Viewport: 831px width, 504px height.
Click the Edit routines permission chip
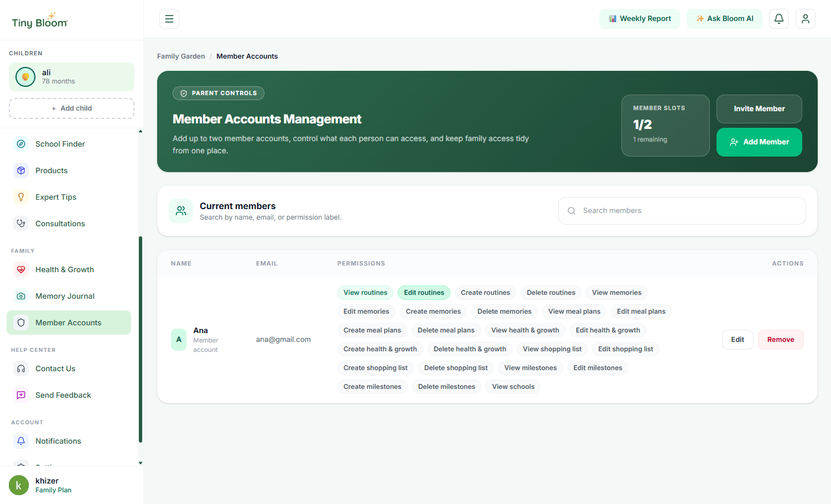(x=424, y=293)
